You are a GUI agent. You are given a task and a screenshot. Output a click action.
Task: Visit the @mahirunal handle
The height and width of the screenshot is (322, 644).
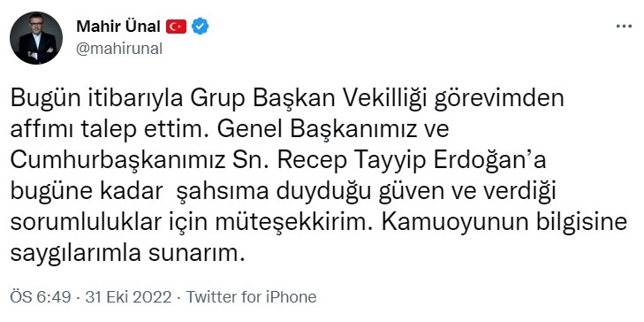click(119, 49)
